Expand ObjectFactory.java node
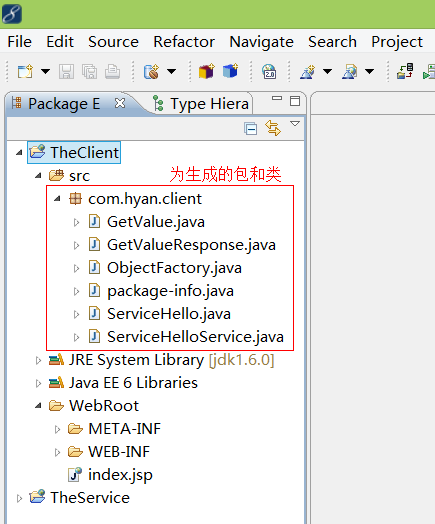The height and width of the screenshot is (524, 435). (x=77, y=268)
